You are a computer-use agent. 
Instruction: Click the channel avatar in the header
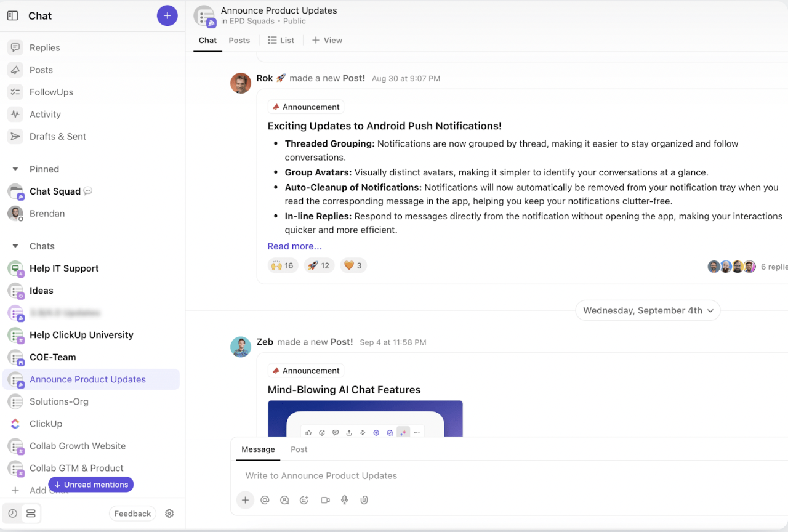pos(204,16)
